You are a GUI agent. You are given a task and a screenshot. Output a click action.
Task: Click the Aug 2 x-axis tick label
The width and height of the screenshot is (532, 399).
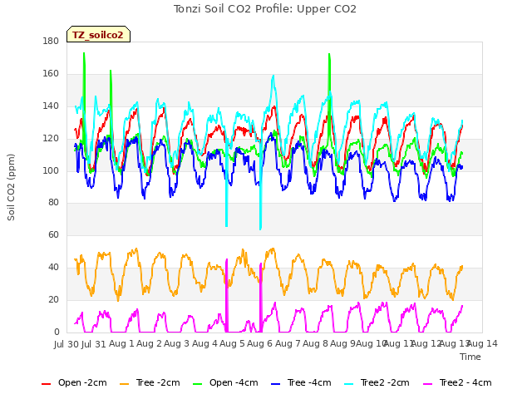coord(149,344)
